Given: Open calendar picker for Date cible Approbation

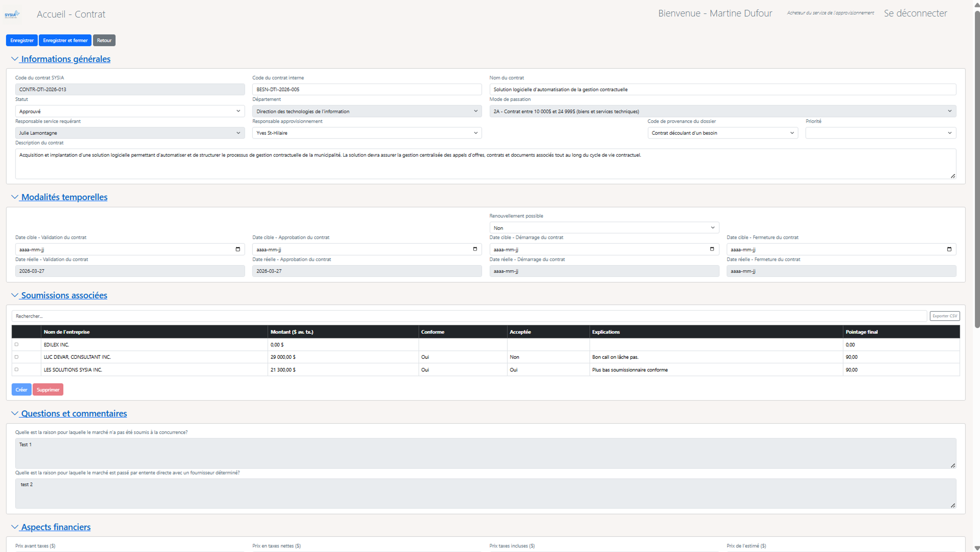Looking at the screenshot, I should (475, 249).
